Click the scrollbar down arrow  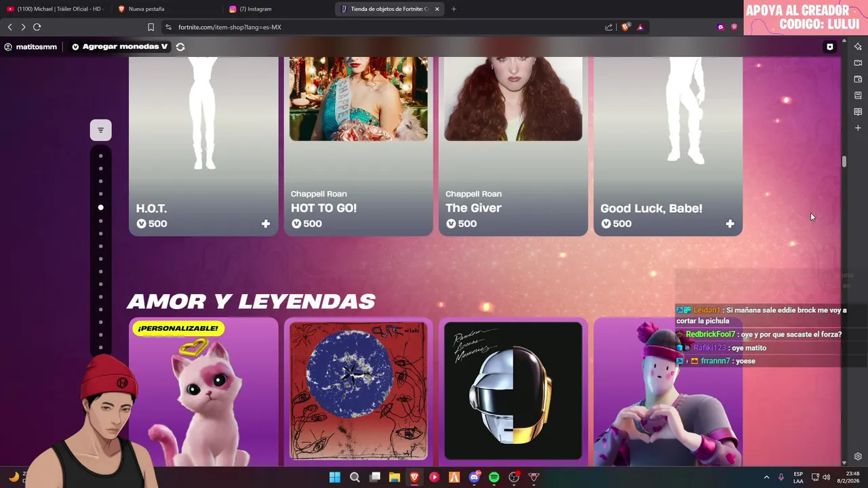tap(844, 462)
